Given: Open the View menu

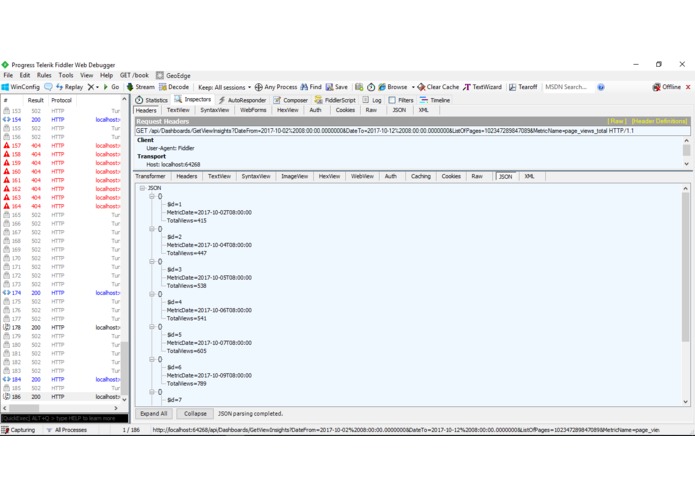Looking at the screenshot, I should point(86,75).
